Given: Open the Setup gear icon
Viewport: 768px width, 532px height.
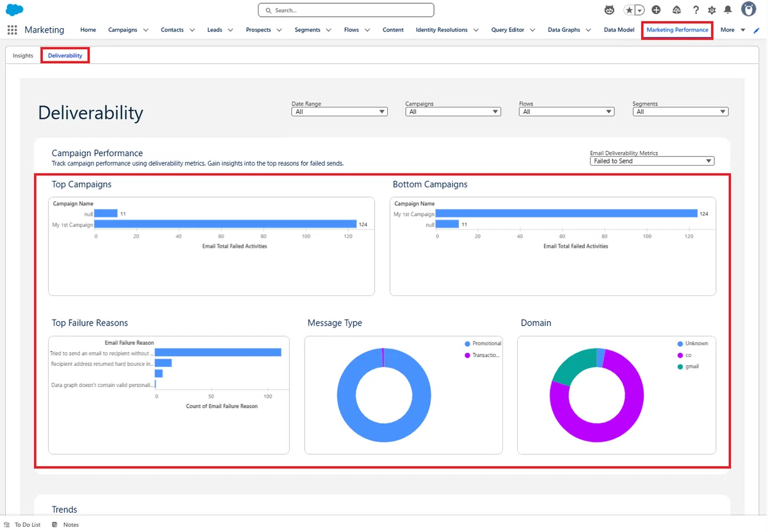Looking at the screenshot, I should click(x=712, y=10).
